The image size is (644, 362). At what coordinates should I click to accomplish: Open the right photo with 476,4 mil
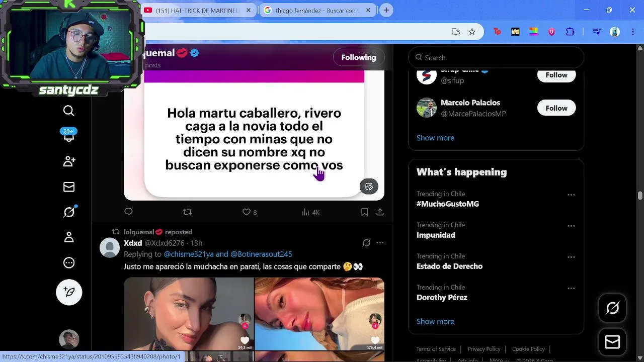[x=319, y=314]
